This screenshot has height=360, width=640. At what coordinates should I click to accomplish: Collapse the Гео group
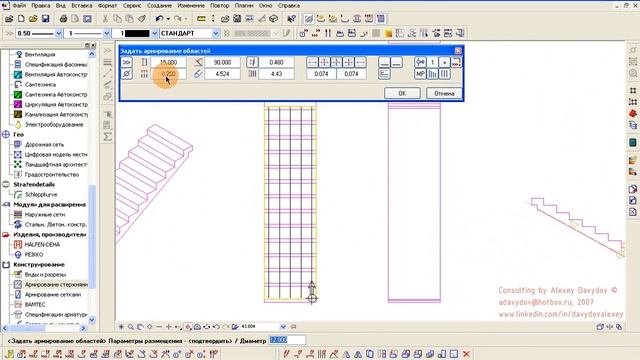point(6,134)
